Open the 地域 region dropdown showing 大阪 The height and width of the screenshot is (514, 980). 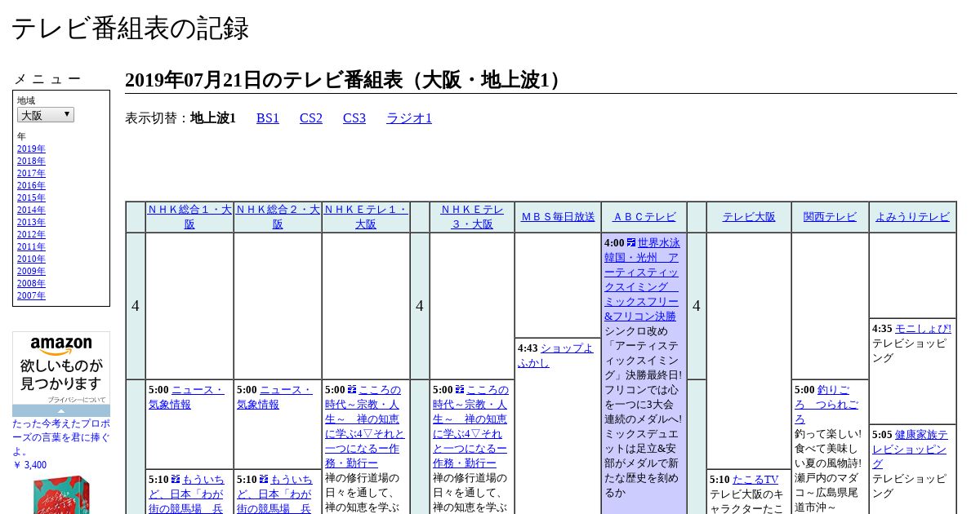tap(46, 115)
